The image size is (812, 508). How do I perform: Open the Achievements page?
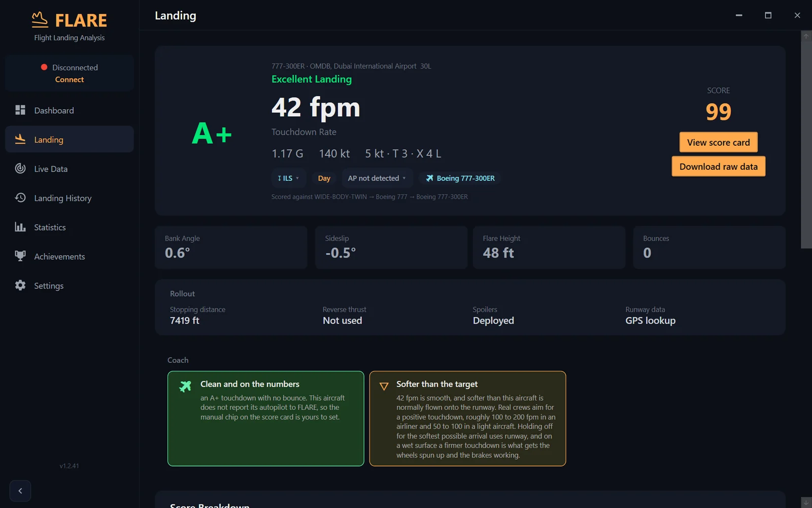pyautogui.click(x=70, y=257)
